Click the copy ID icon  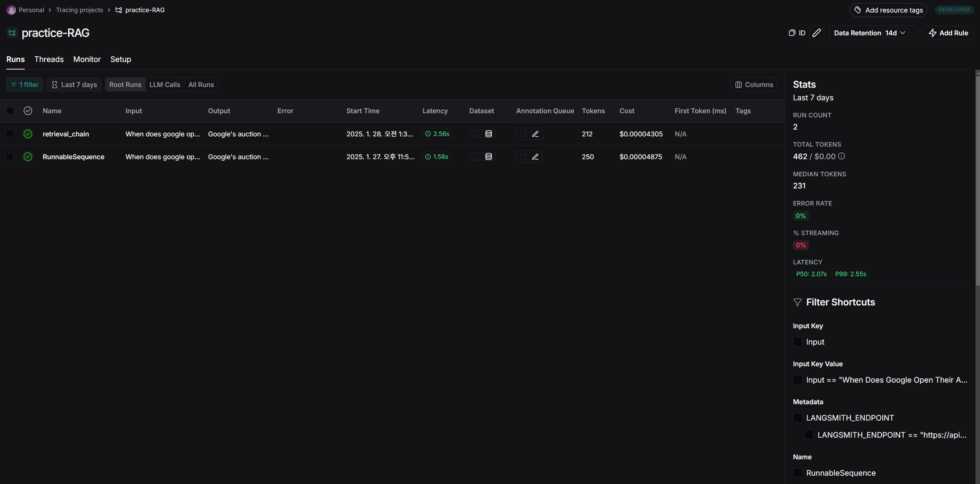pyautogui.click(x=792, y=33)
